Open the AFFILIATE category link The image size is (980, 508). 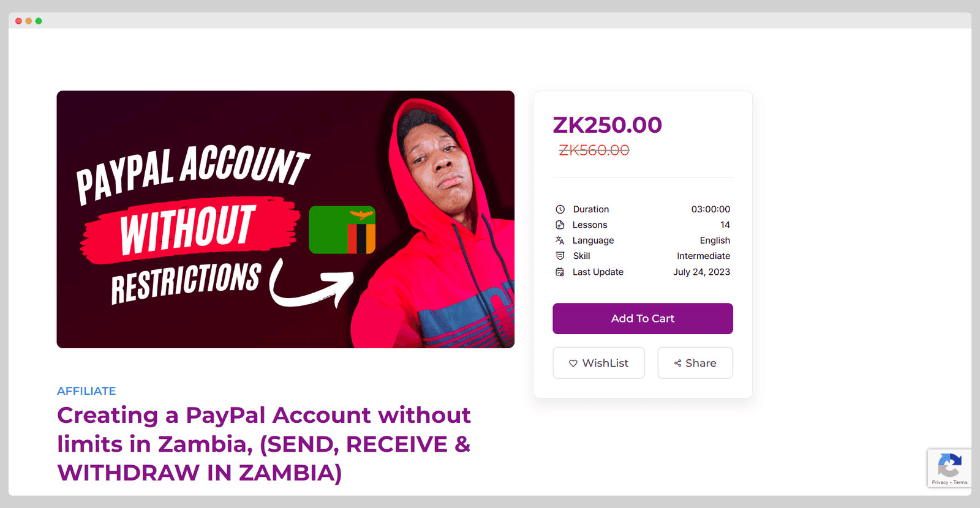pos(86,390)
